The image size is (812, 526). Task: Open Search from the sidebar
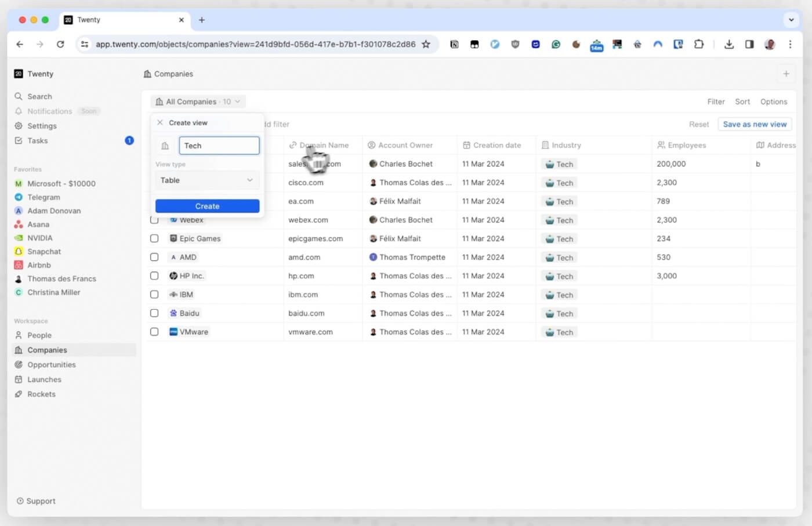click(40, 96)
